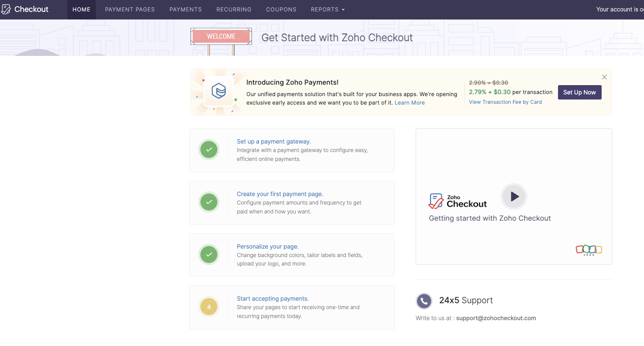The height and width of the screenshot is (346, 644).
Task: Click the Zoho logo in video corner
Action: coord(589,250)
